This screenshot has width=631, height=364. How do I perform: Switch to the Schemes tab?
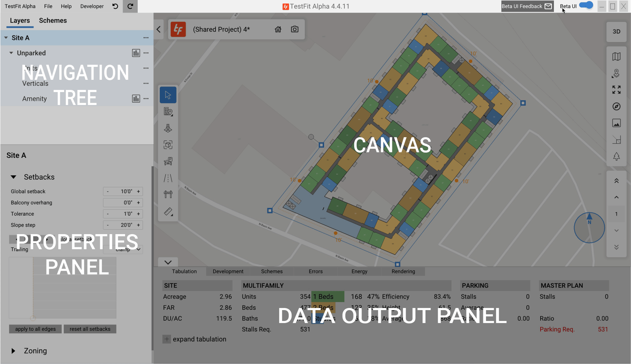click(53, 20)
